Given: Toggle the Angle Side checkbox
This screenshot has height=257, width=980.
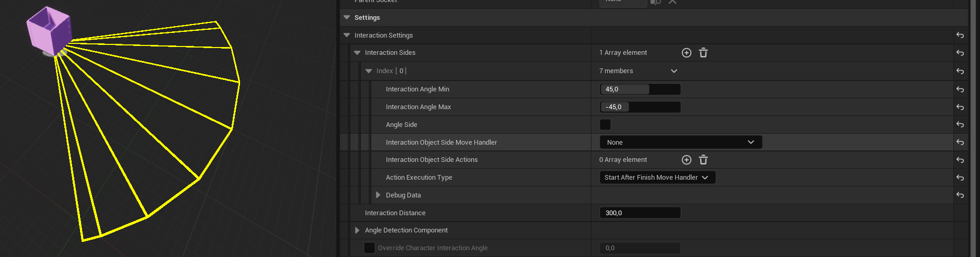Looking at the screenshot, I should [605, 124].
